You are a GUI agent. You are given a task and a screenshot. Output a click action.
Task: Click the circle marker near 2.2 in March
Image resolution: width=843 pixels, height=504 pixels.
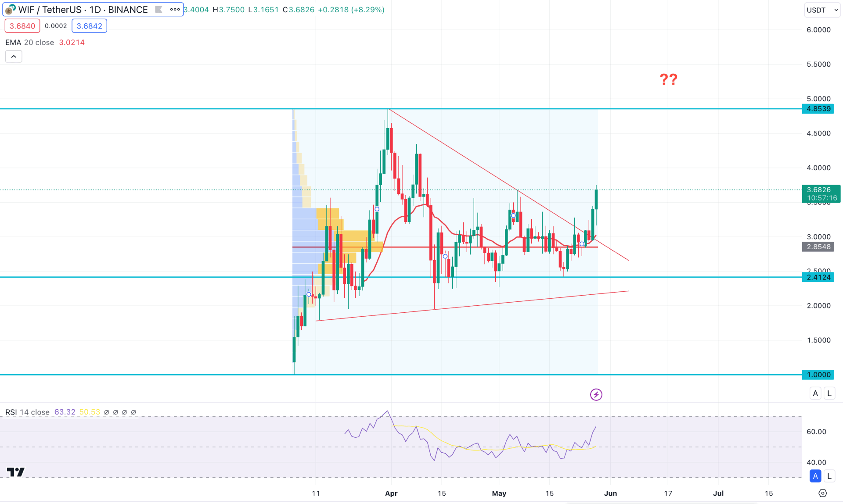pyautogui.click(x=309, y=294)
